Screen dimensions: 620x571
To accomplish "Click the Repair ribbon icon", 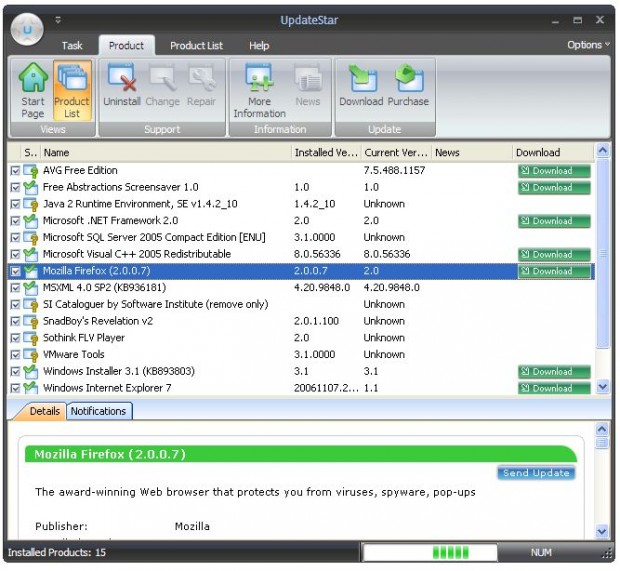I will point(201,85).
